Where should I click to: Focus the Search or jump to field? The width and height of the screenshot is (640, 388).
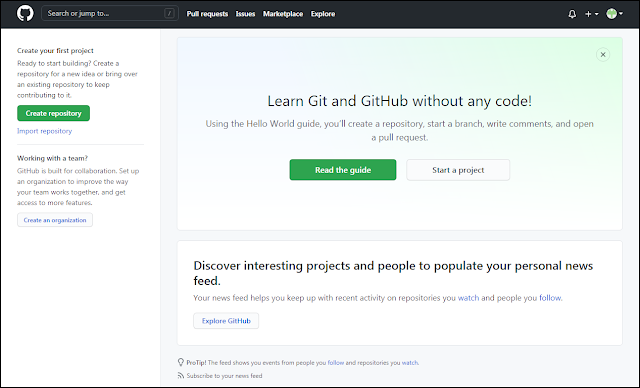109,13
